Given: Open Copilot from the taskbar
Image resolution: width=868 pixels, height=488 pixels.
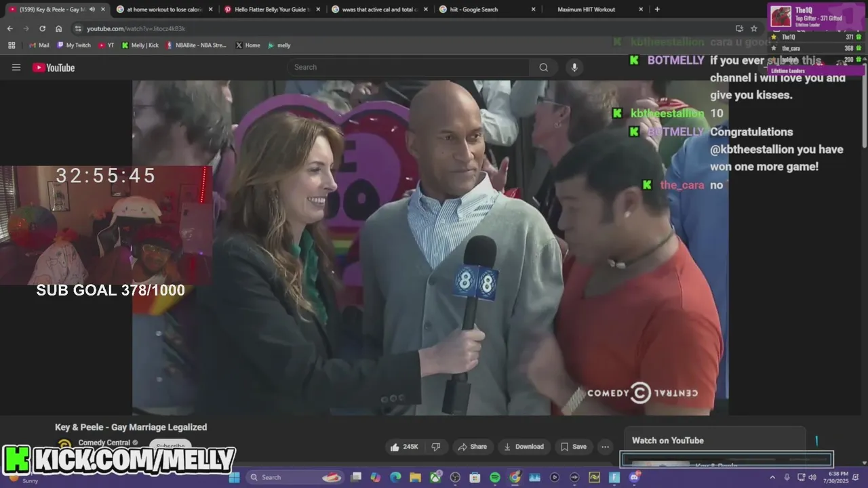Looking at the screenshot, I should point(376,477).
